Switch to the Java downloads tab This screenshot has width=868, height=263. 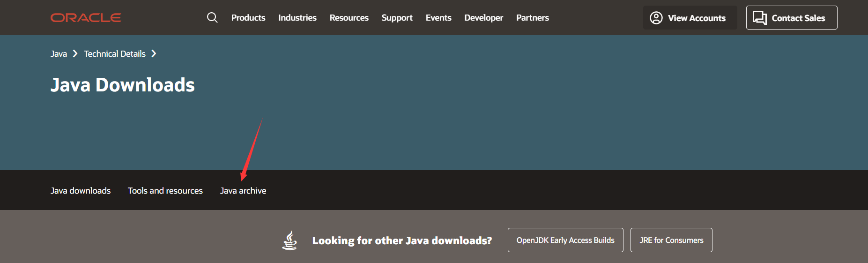pos(81,191)
